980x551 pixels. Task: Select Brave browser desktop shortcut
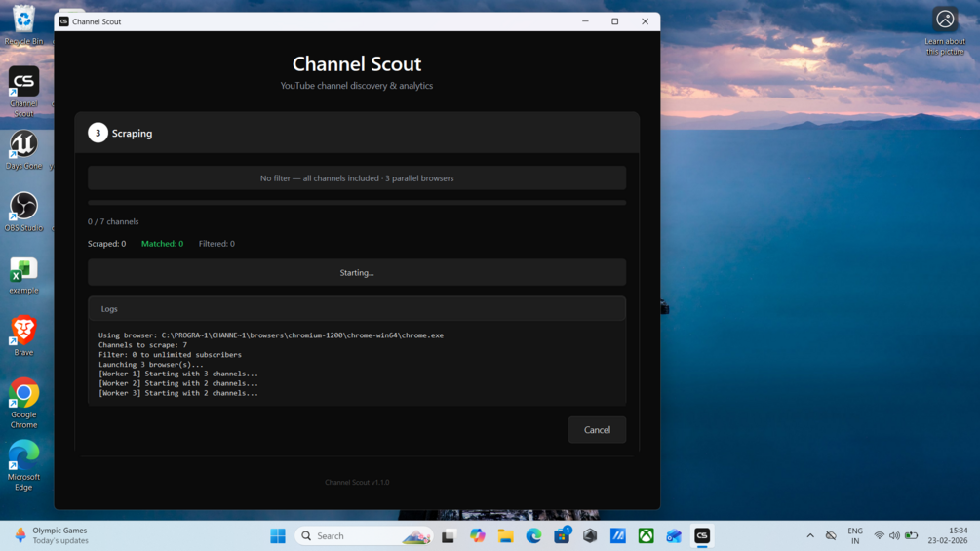pyautogui.click(x=23, y=336)
